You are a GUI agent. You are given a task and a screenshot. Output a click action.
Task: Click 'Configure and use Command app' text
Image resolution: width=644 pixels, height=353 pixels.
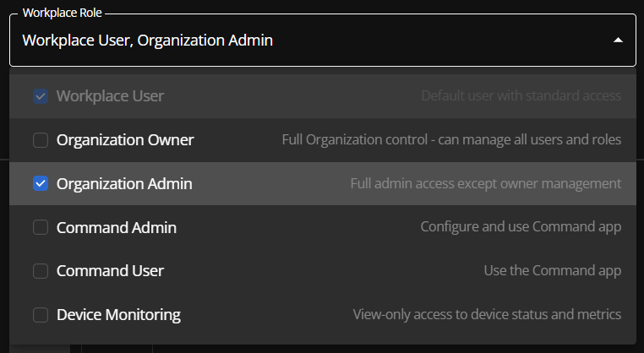521,226
